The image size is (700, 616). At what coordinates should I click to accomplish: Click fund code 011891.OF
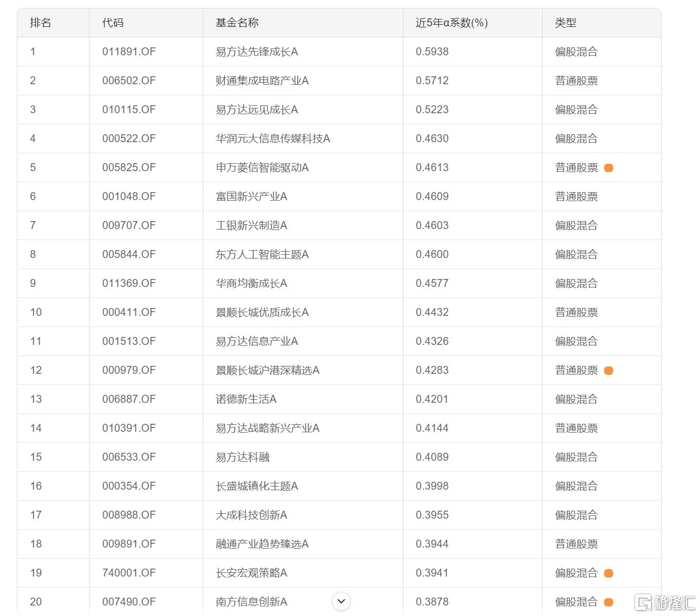(x=129, y=52)
